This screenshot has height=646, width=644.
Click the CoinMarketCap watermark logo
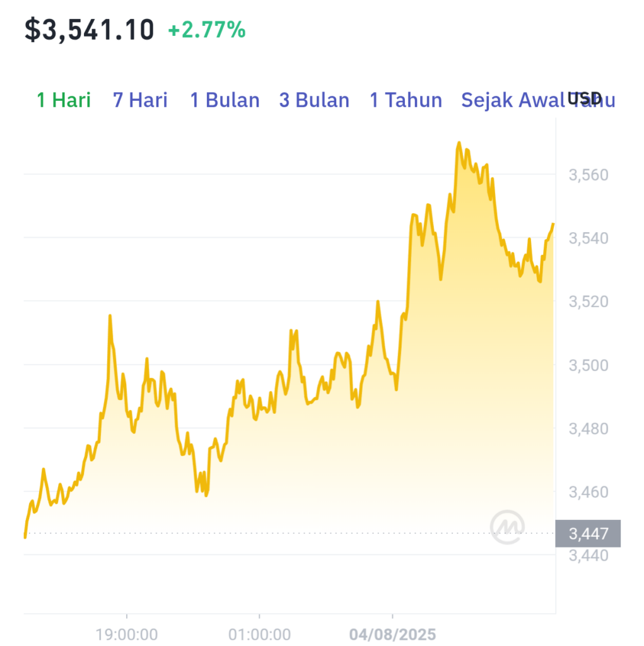507,527
